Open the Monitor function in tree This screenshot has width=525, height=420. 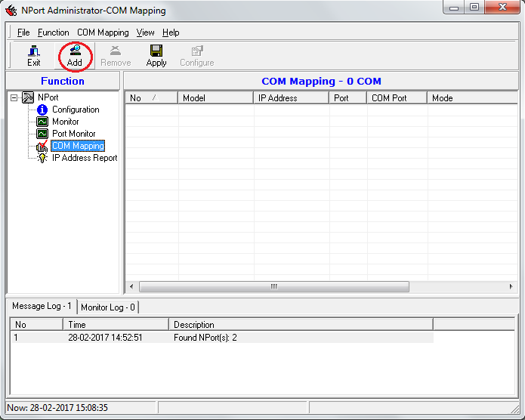[x=65, y=122]
